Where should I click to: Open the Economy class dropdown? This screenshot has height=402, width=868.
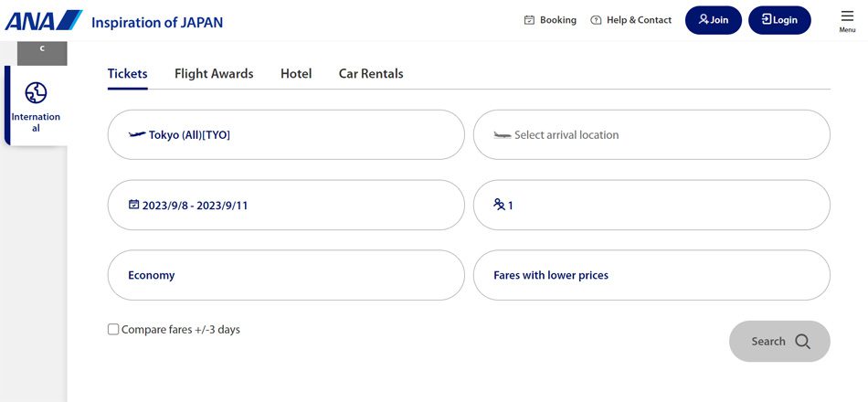286,275
